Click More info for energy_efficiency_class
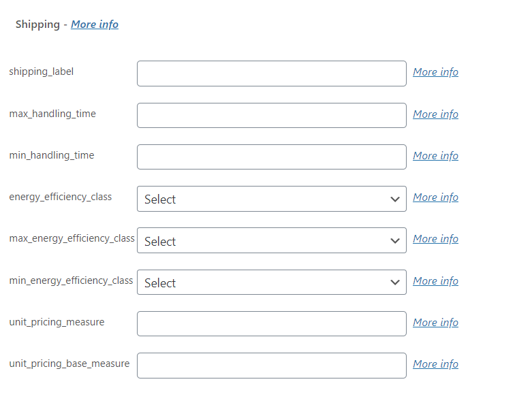This screenshot has height=403, width=532. pos(435,197)
